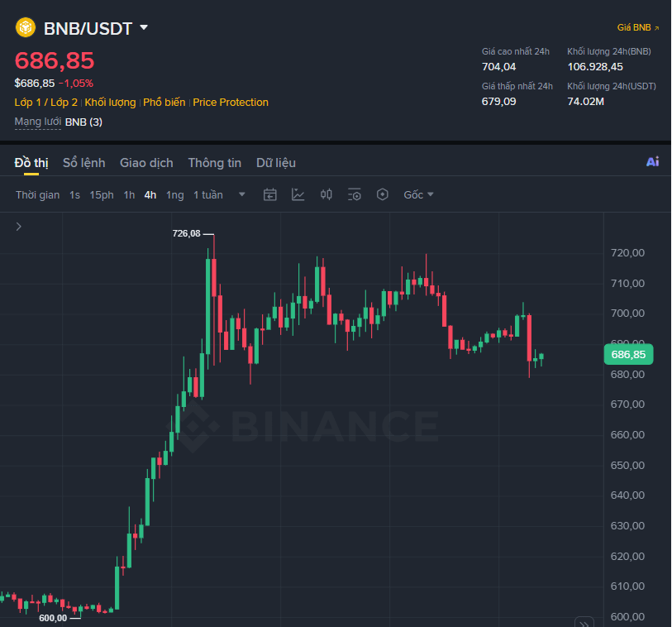Select the 1h timeframe
672x627 pixels.
129,194
